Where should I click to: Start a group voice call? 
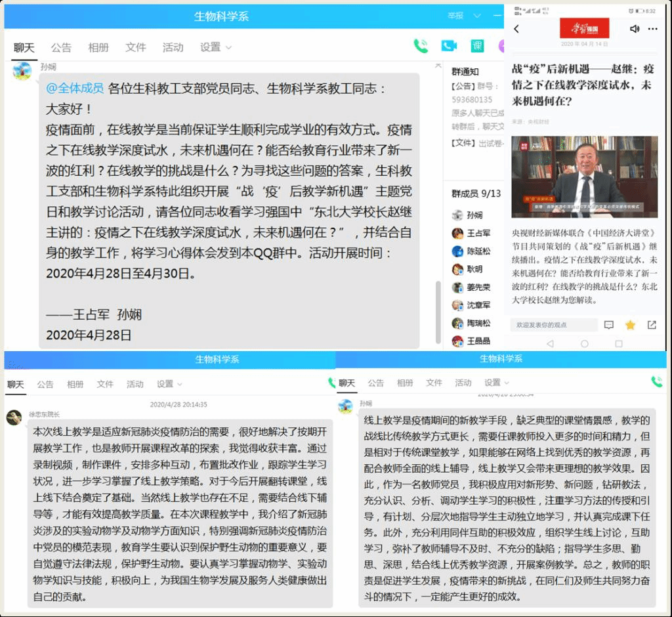click(x=421, y=46)
